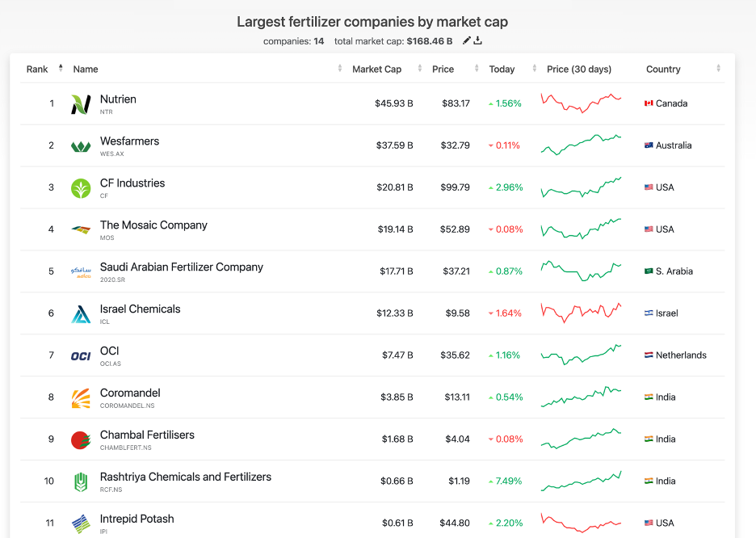Viewport: 756px width, 538px height.
Task: Open the Intrepid Potash link
Action: click(137, 519)
